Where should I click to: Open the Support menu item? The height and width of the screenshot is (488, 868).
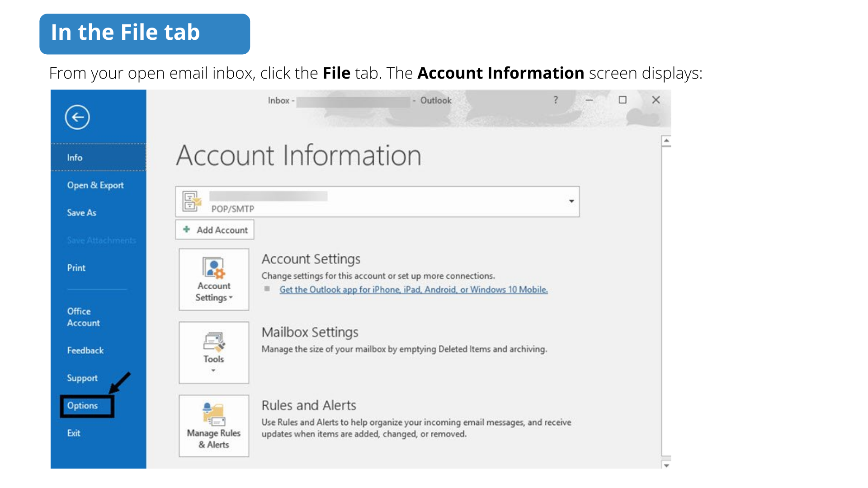tap(82, 378)
